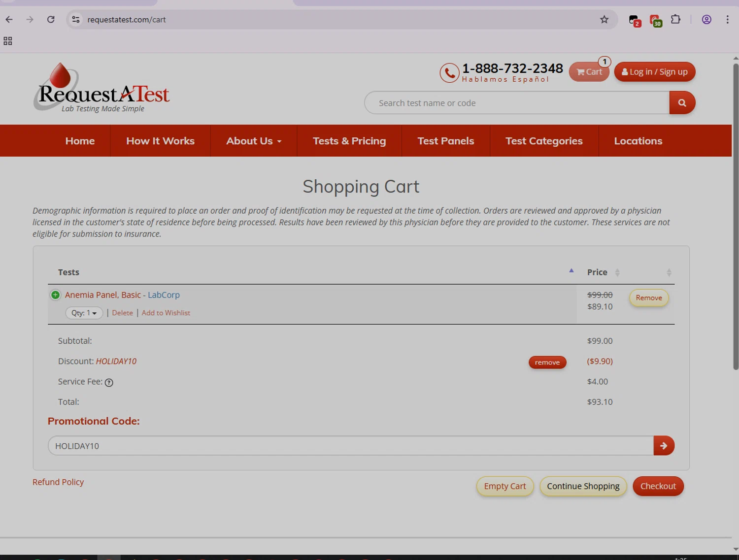
Task: Click the RequestATest logo
Action: coord(101,87)
